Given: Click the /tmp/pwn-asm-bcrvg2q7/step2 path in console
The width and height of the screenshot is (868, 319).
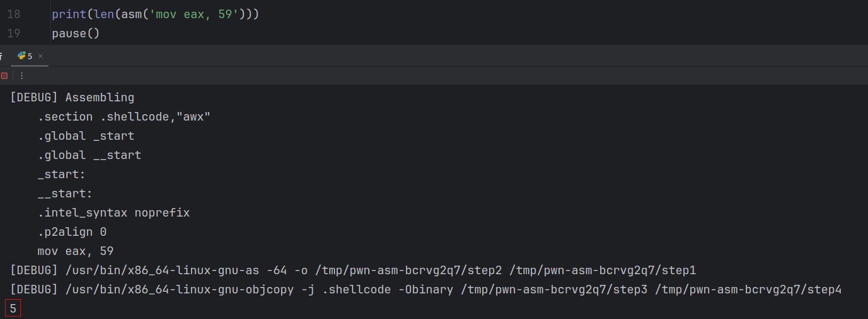Looking at the screenshot, I should [x=408, y=270].
